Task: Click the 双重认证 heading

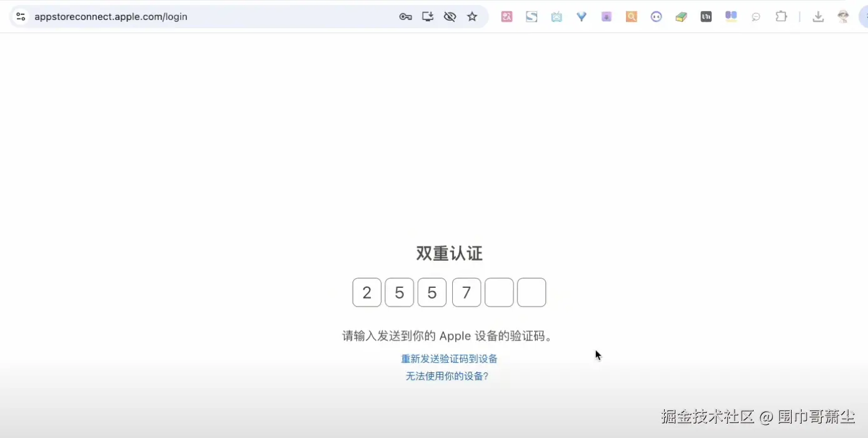Action: 450,253
